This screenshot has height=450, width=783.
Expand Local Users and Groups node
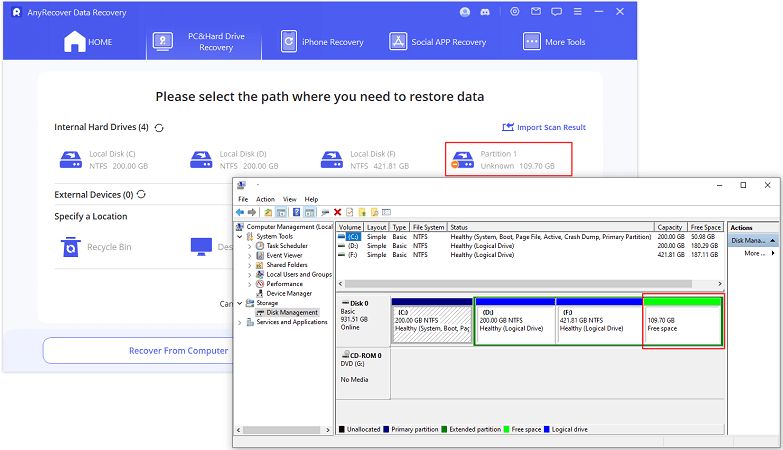[x=250, y=274]
